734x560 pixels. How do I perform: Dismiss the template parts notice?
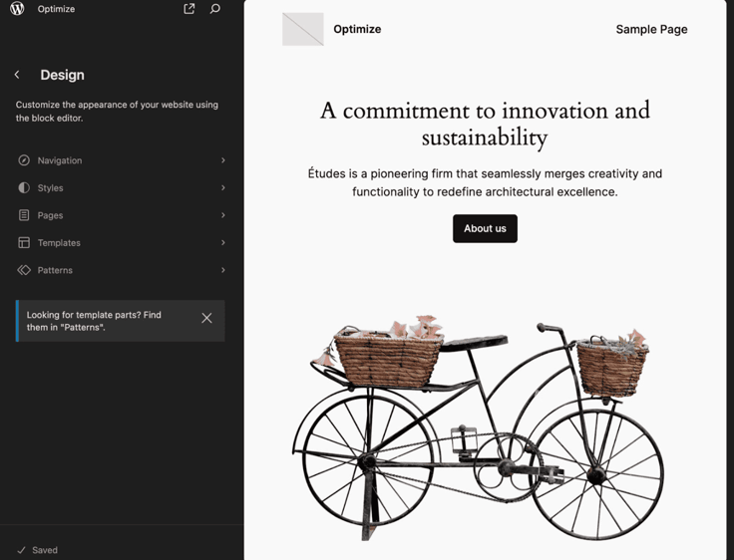[206, 319]
